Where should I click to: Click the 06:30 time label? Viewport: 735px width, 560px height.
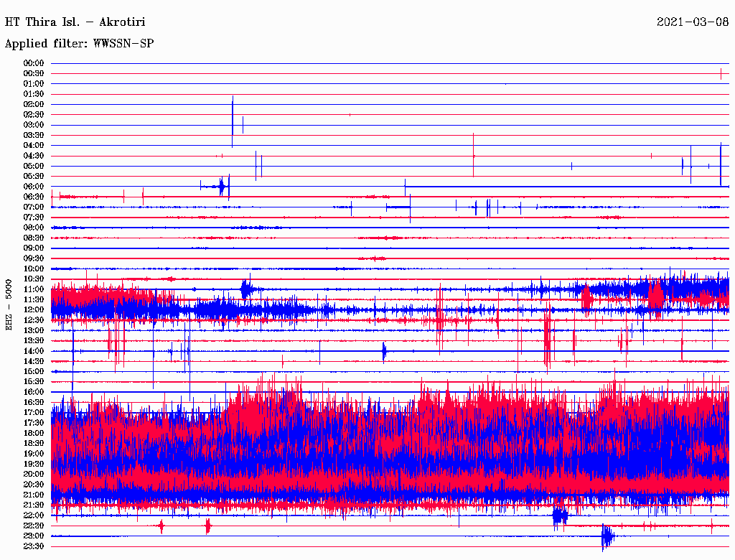(x=34, y=197)
